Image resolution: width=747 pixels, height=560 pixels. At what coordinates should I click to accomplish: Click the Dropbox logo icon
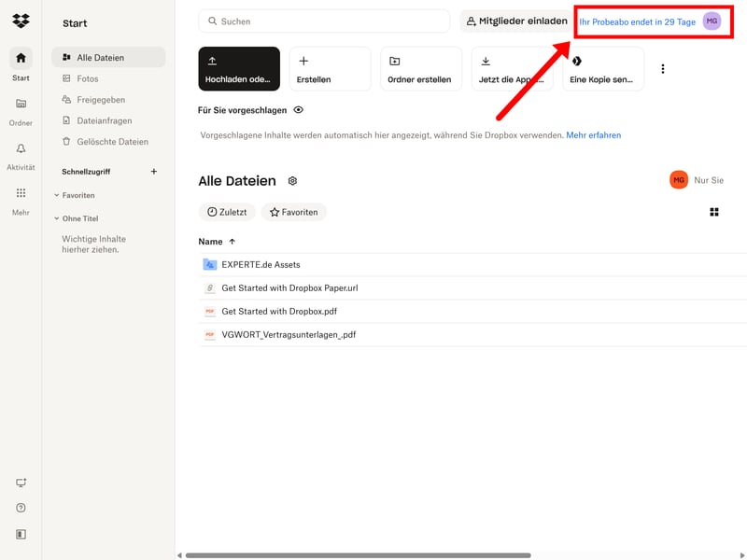click(x=21, y=21)
